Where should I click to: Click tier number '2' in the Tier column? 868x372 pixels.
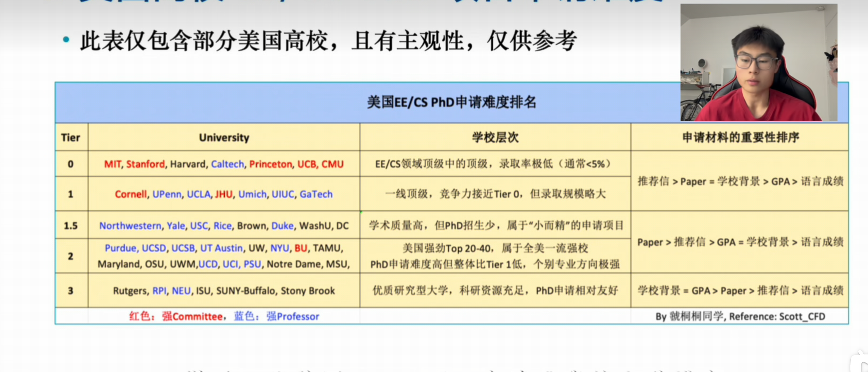point(71,256)
